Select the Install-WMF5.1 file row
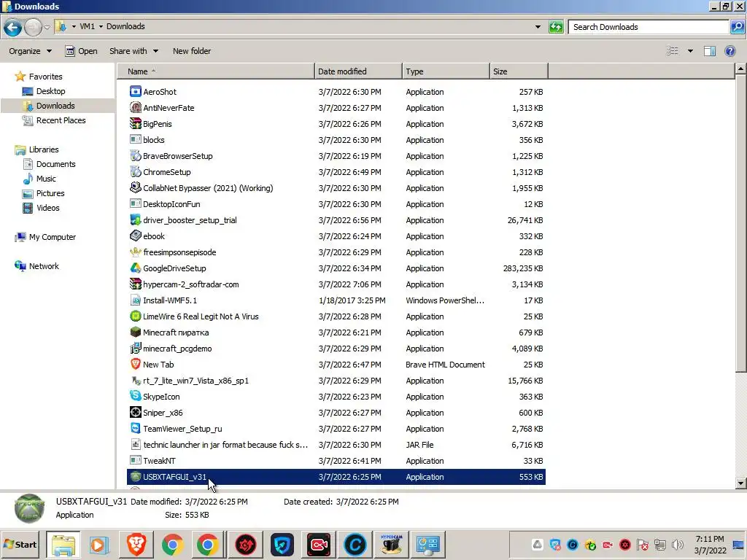 pos(336,300)
